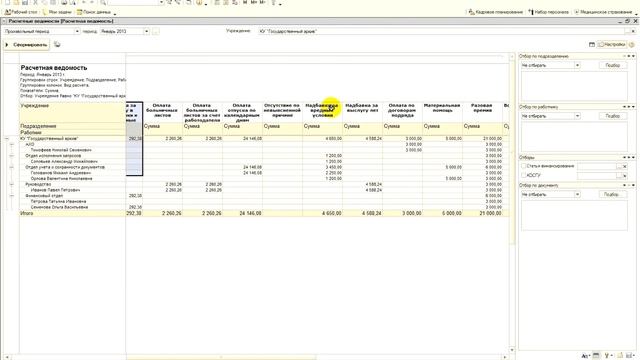The width and height of the screenshot is (640, 360).
Task: Click the report scroll-down arrow
Action: [x=512, y=350]
